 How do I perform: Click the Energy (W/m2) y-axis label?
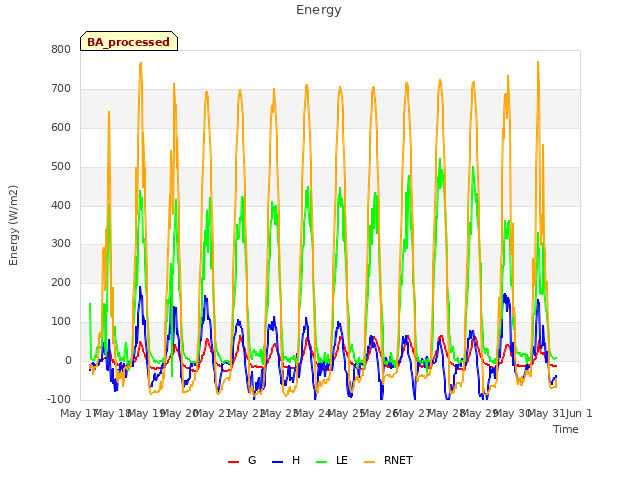pos(13,225)
